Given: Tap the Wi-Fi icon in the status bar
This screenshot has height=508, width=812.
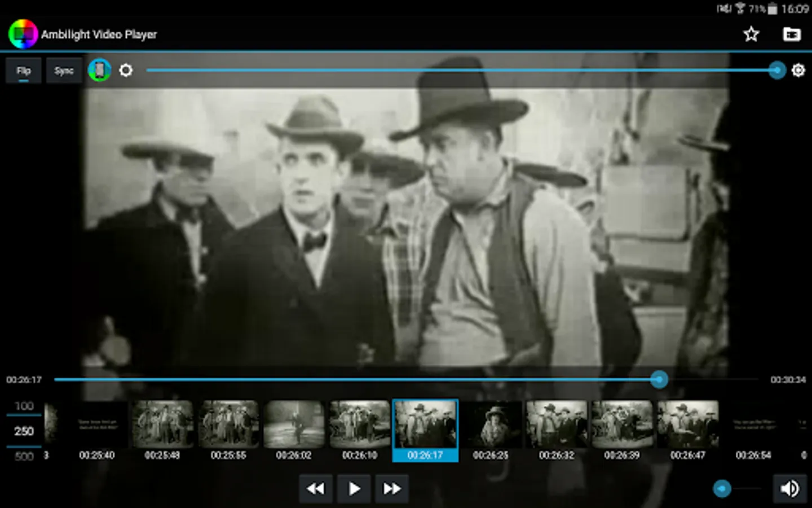Looking at the screenshot, I should [740, 8].
